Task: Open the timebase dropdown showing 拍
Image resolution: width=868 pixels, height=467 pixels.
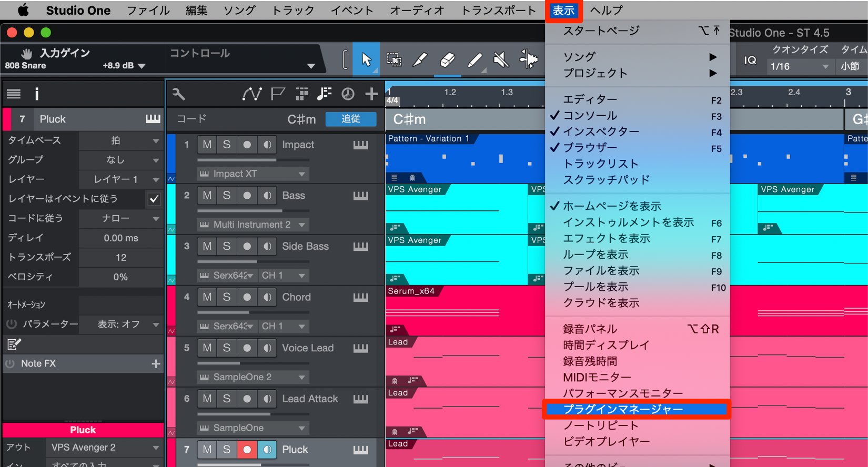Action: [120, 140]
